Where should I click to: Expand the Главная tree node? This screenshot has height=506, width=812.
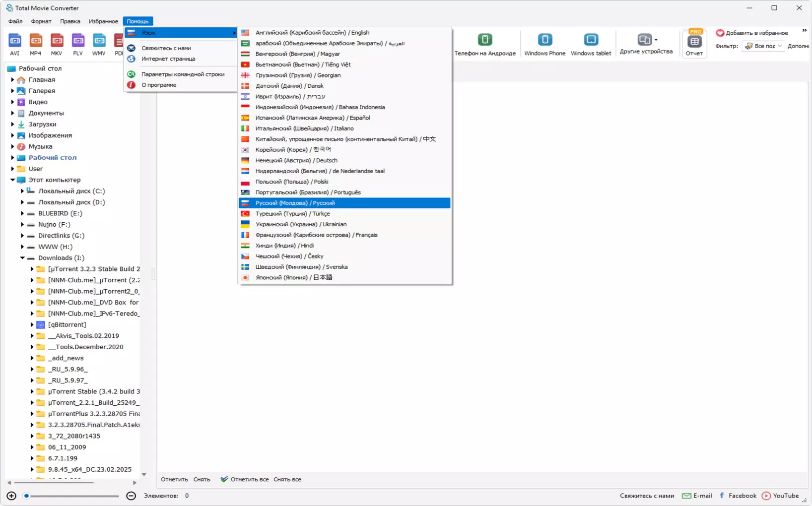point(12,80)
